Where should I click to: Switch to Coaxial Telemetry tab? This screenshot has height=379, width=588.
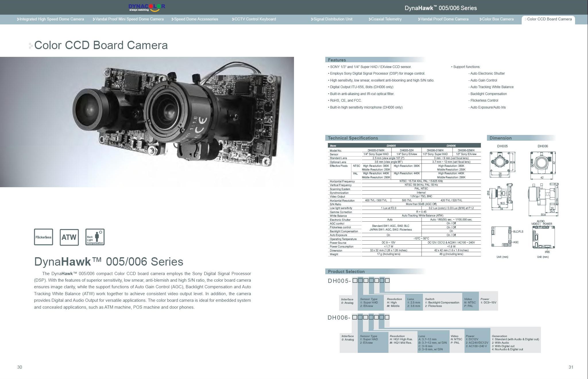(x=385, y=19)
